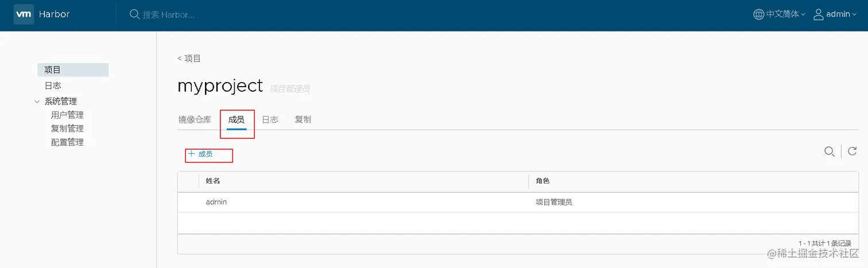The height and width of the screenshot is (268, 868).
Task: Click the admin user avatar icon
Action: tap(819, 14)
